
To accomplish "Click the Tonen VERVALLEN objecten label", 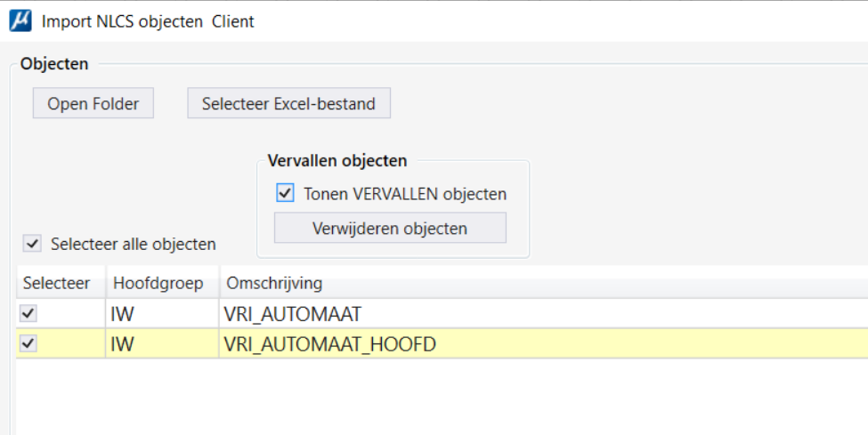I will (x=405, y=194).
